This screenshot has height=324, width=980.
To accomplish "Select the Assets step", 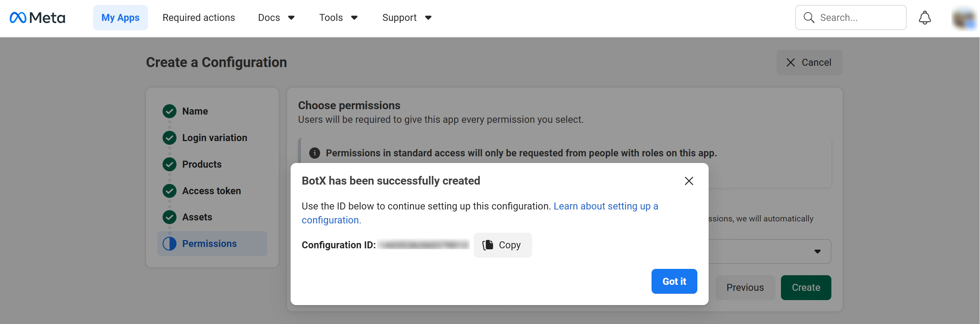I will coord(197,217).
